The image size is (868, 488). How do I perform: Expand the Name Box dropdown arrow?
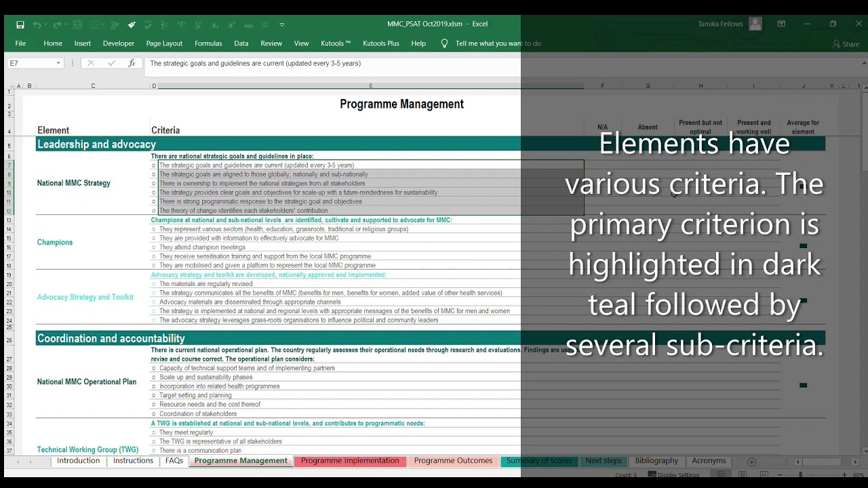coord(58,63)
